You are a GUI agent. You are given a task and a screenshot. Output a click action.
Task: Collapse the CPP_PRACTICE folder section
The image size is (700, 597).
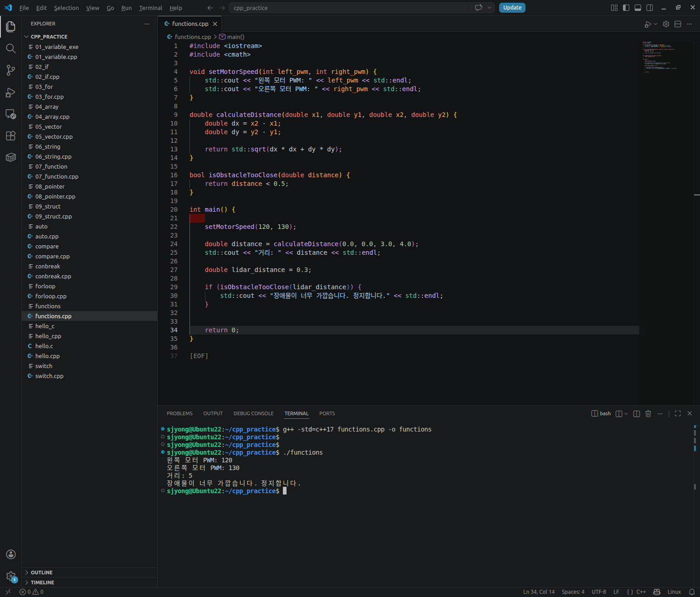(90, 37)
